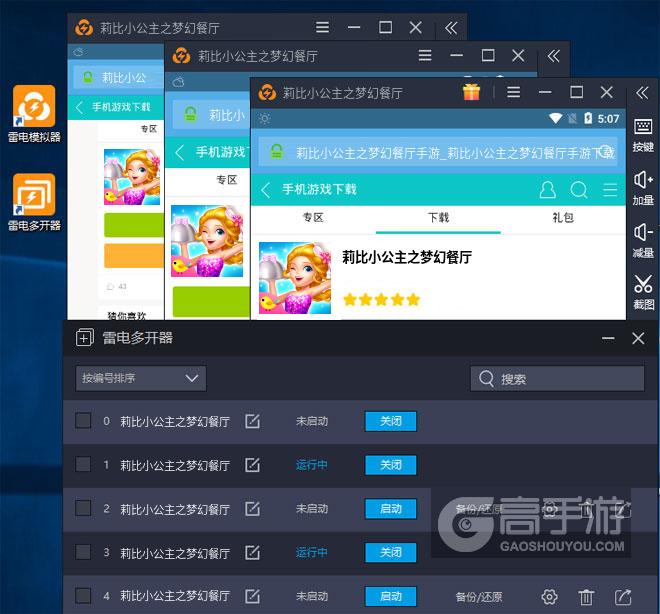Click 未启动 status of instance 0
The image size is (660, 614).
coord(311,421)
